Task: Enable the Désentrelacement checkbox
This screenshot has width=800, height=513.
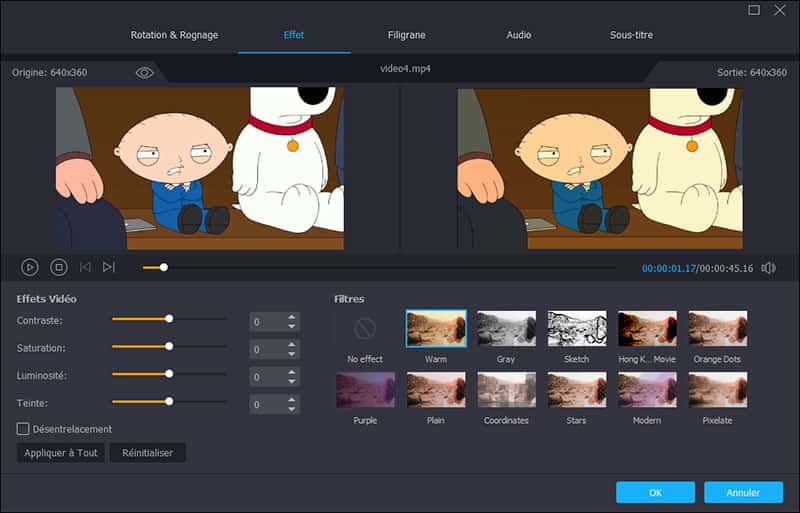Action: [x=23, y=429]
